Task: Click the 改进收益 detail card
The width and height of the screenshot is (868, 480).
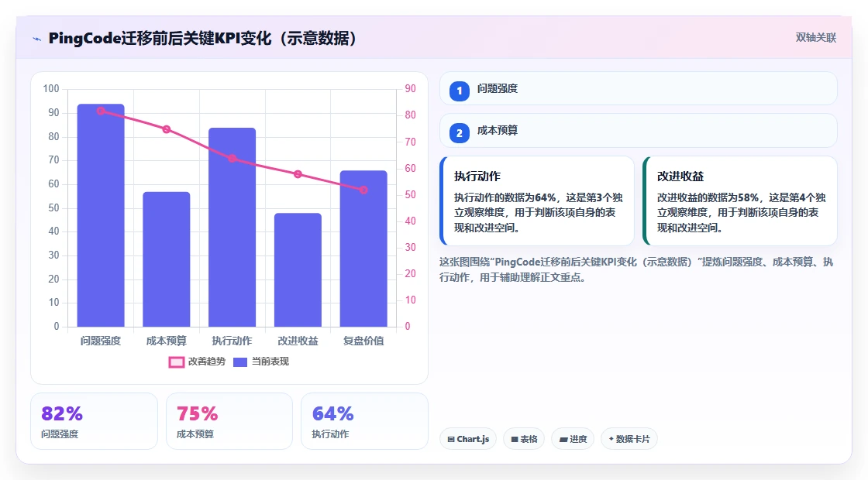Action: [740, 201]
